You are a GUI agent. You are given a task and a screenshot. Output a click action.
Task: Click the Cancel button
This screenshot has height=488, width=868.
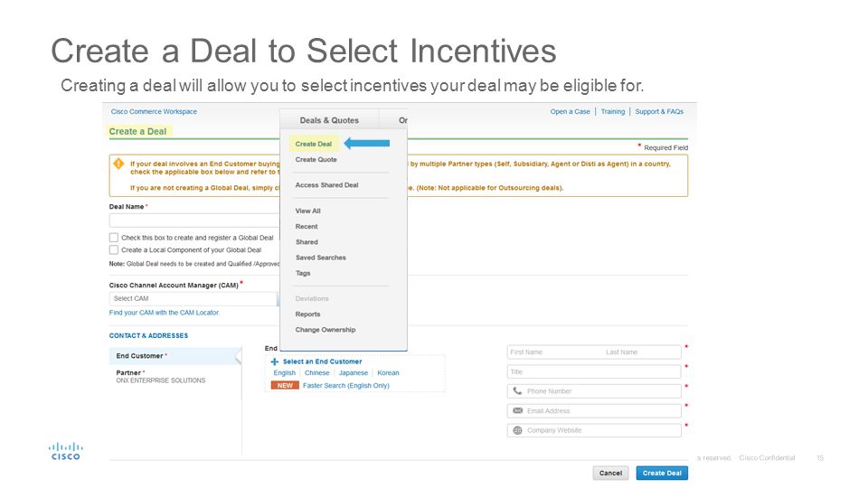[x=610, y=473]
